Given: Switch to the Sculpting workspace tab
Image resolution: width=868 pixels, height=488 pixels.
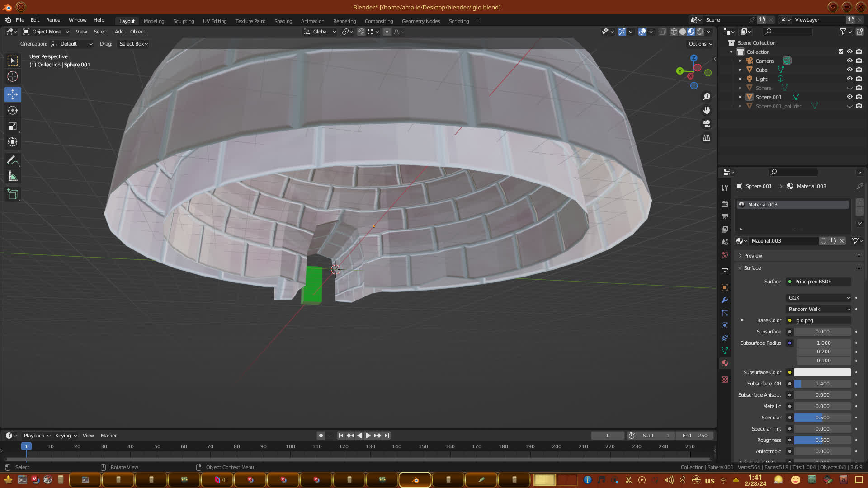Looking at the screenshot, I should point(183,21).
